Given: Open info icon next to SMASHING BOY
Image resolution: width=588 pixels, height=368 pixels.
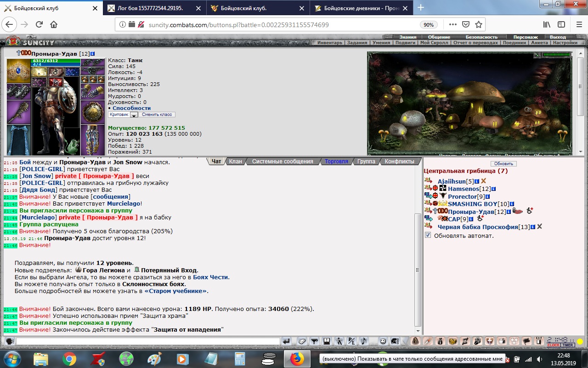Looking at the screenshot, I should (x=511, y=204).
